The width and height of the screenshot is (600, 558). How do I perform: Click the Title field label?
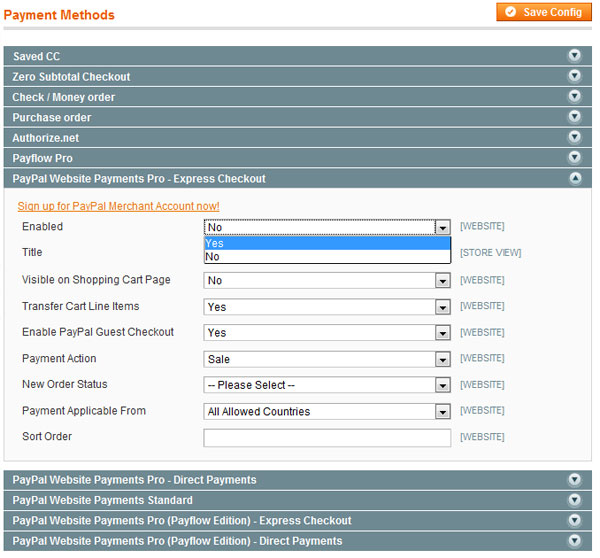point(32,252)
